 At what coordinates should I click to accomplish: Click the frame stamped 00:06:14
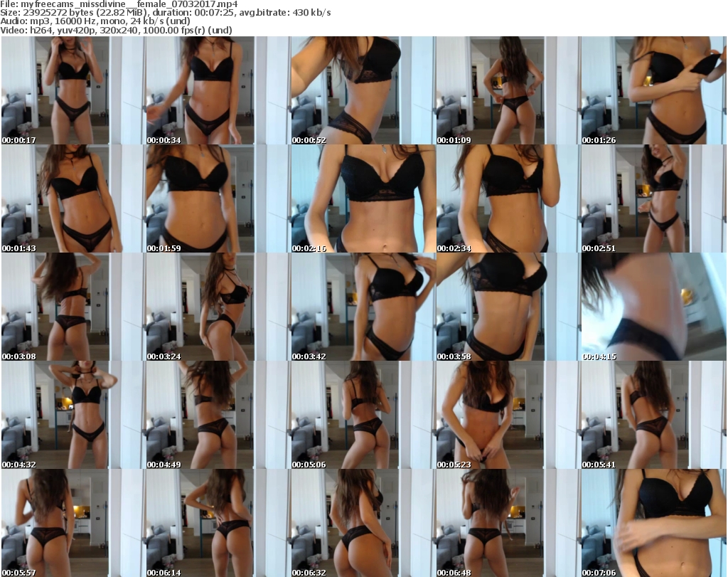[218, 523]
